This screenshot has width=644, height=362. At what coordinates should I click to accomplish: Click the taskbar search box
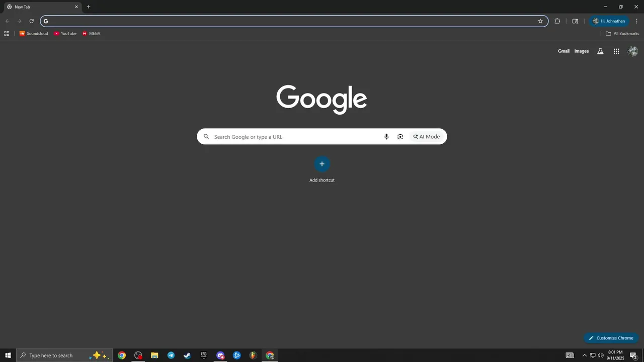[64, 355]
